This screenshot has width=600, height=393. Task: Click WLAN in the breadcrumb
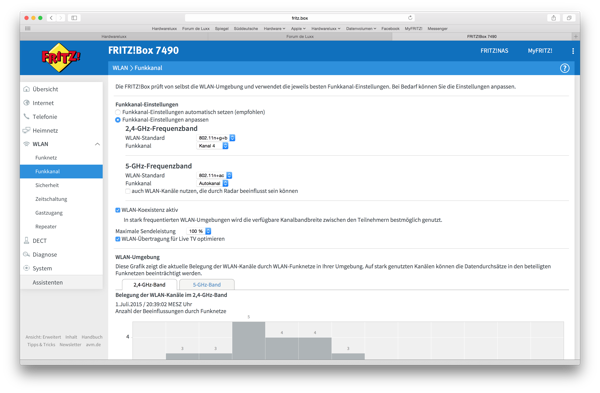click(120, 68)
